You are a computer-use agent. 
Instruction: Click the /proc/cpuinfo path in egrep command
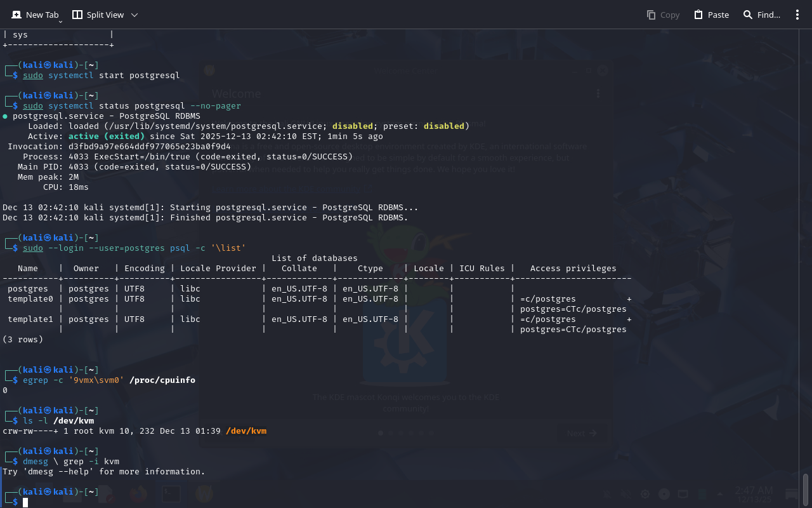point(162,380)
